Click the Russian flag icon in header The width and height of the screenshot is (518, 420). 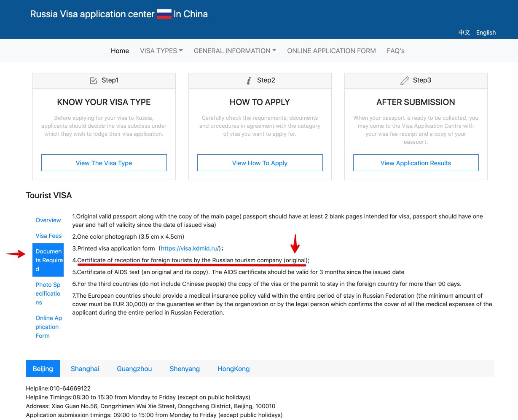[x=164, y=14]
